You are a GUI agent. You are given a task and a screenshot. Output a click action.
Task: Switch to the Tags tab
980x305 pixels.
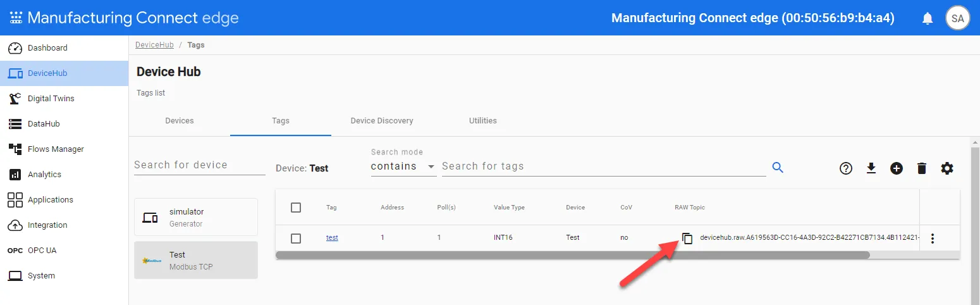click(281, 121)
